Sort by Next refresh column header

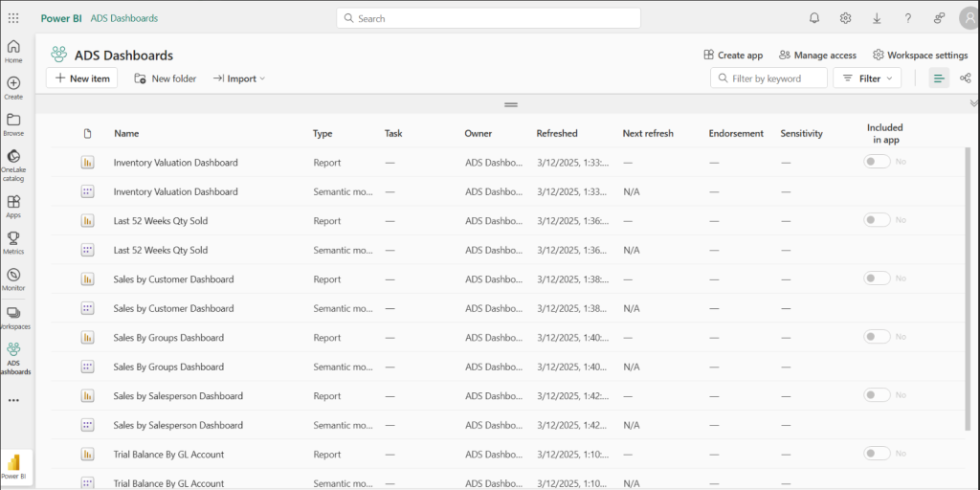[648, 133]
